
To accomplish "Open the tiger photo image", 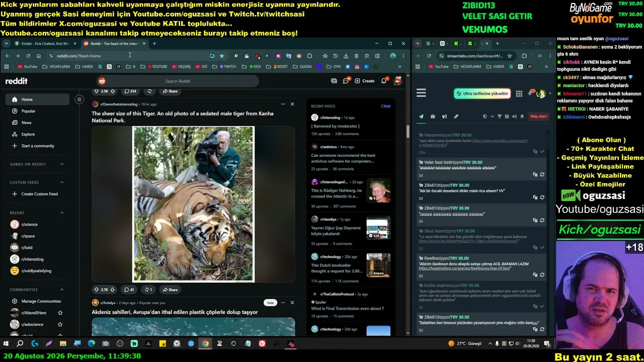I will coord(193,204).
